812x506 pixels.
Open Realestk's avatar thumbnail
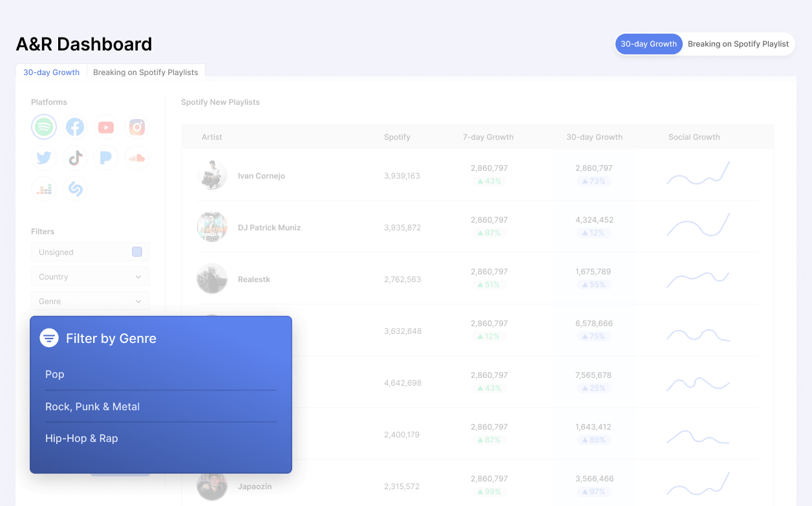point(212,278)
